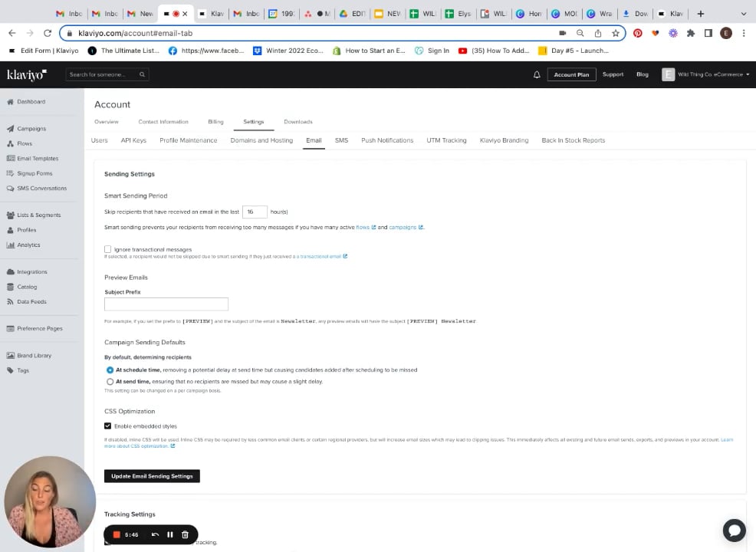Open the SMS settings sub-tab
Screen dimensions: 756x552
[x=341, y=140]
